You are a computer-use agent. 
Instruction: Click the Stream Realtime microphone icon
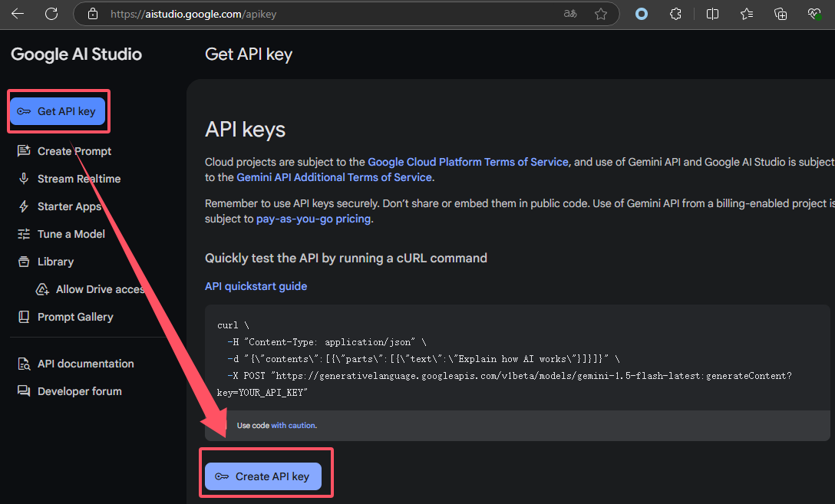tap(24, 179)
